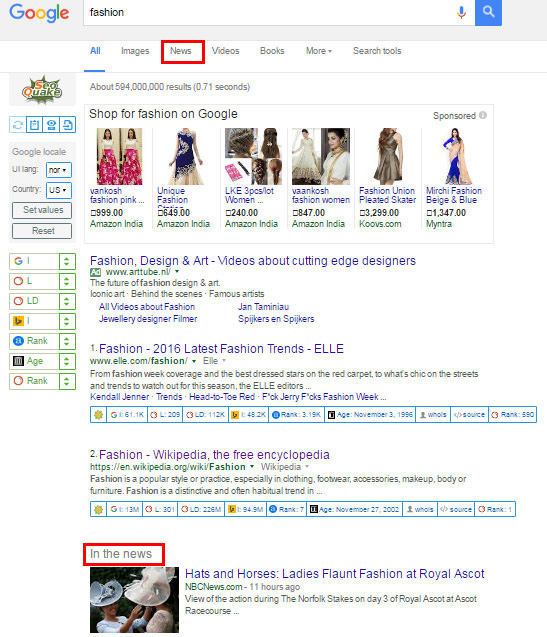547x637 pixels.
Task: Switch to the Books tab
Action: [272, 51]
